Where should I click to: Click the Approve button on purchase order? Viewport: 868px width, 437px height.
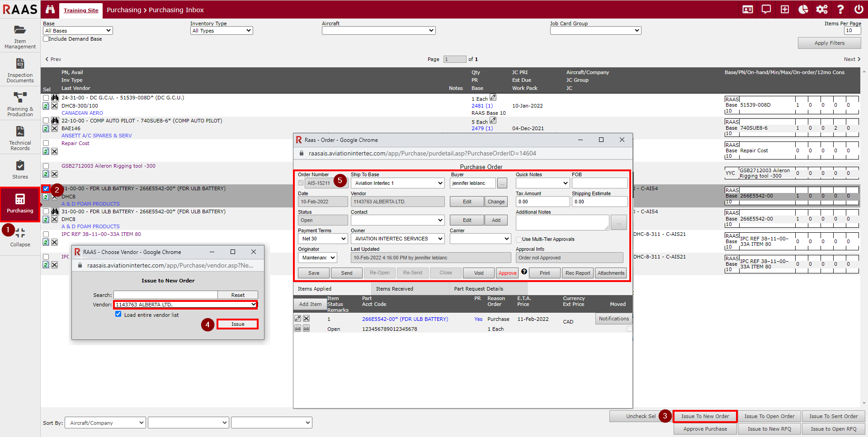pos(507,273)
